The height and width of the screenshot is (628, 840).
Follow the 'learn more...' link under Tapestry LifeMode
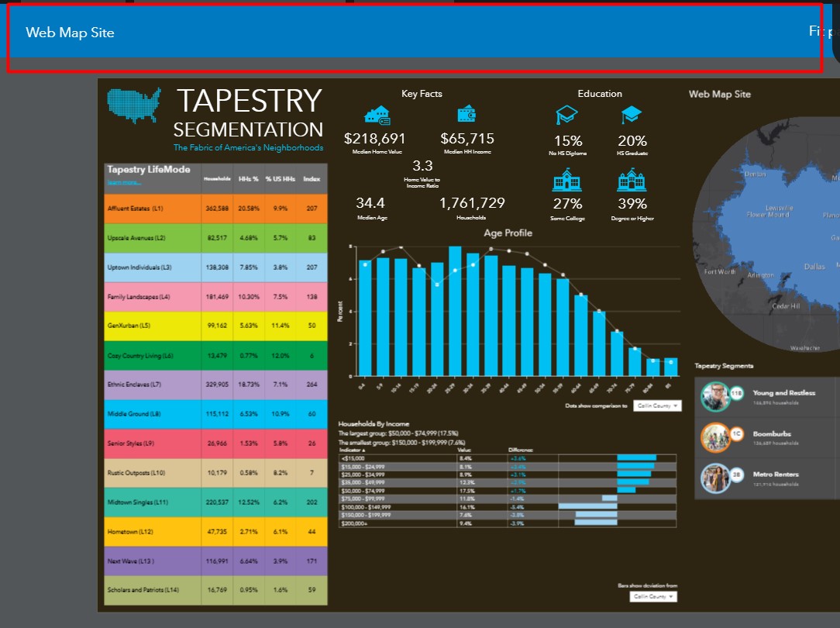pos(124,183)
